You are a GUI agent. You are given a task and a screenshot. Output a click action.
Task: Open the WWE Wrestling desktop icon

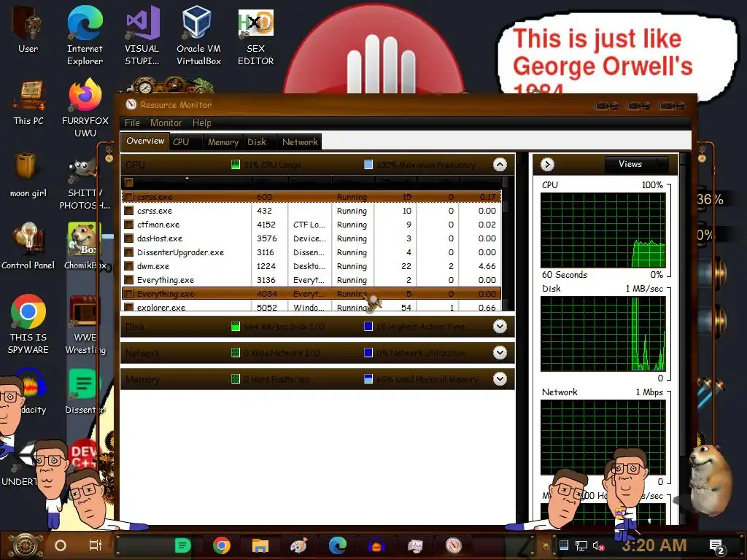tap(85, 324)
